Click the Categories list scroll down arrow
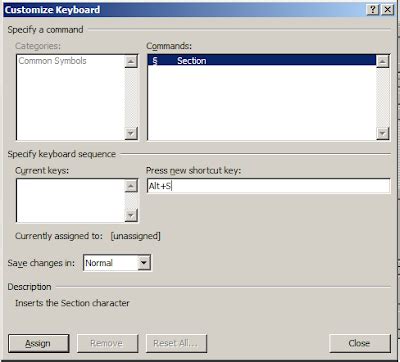 [131, 133]
